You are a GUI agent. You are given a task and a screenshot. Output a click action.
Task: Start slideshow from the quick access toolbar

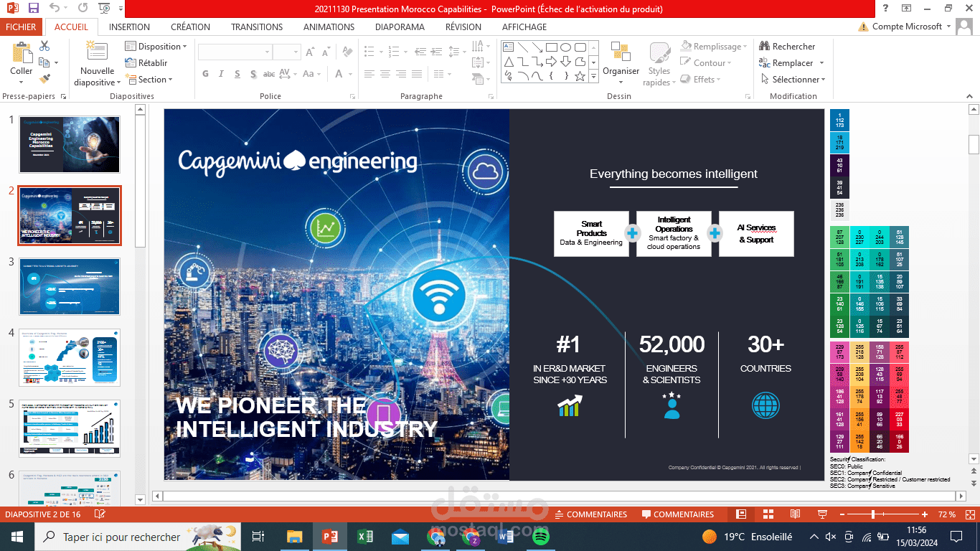pos(105,9)
